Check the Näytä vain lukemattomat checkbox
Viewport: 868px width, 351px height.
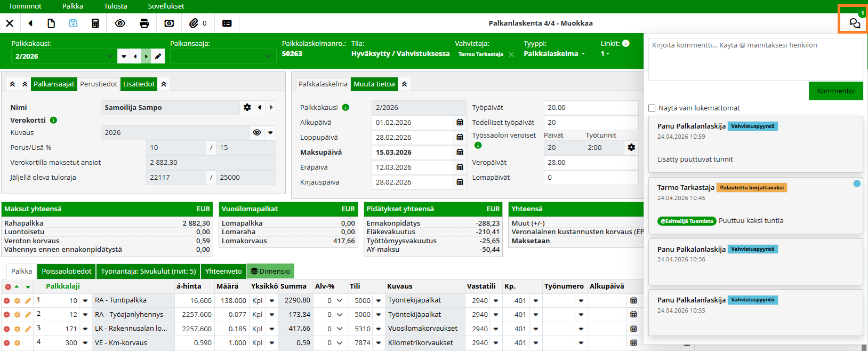point(652,108)
